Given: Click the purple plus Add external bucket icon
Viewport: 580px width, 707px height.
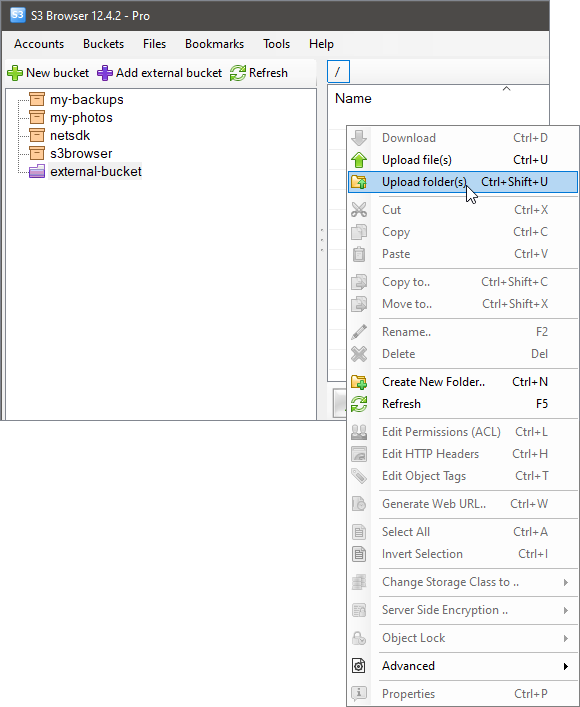Looking at the screenshot, I should 105,73.
